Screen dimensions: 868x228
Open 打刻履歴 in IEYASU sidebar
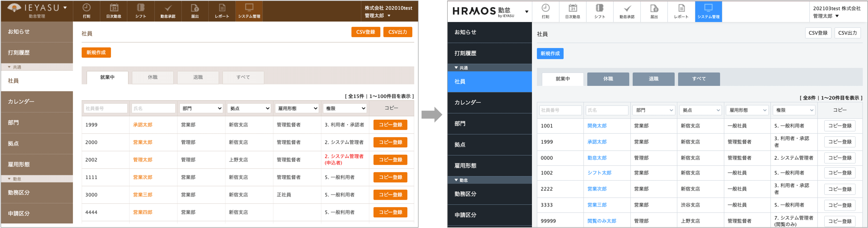pyautogui.click(x=37, y=53)
